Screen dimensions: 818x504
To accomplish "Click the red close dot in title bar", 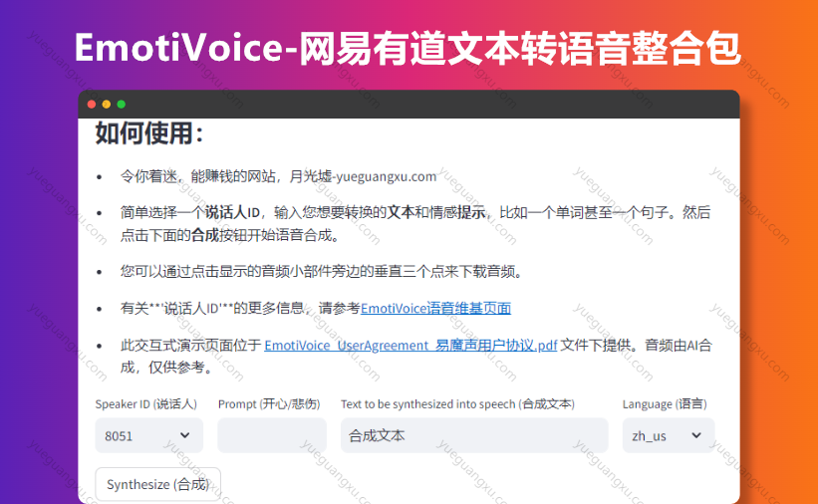I will (x=92, y=105).
